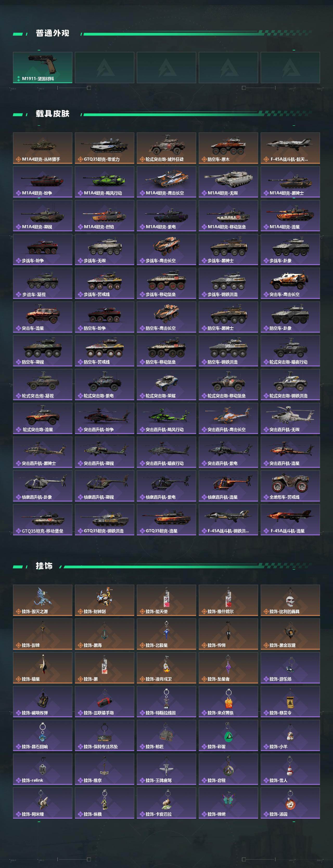Open the M1A4坦克-丛林猎手 tank skin
This screenshot has width=333, height=868.
click(x=42, y=148)
